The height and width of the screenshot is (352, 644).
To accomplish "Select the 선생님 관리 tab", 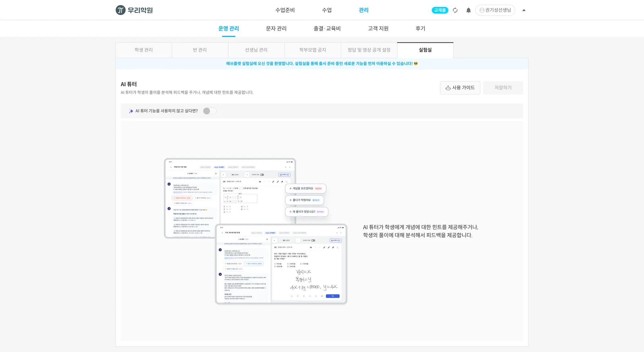I will click(256, 50).
